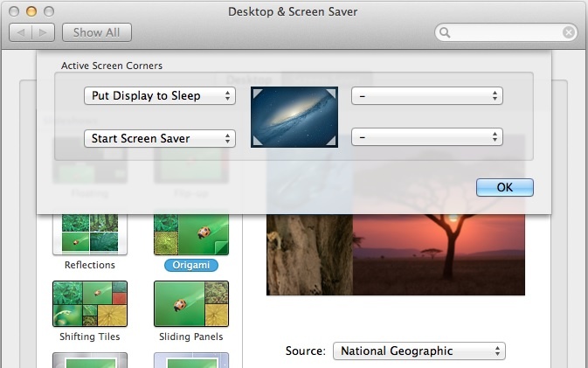The width and height of the screenshot is (588, 368).
Task: Minimize the window with the yellow button
Action: pyautogui.click(x=31, y=11)
